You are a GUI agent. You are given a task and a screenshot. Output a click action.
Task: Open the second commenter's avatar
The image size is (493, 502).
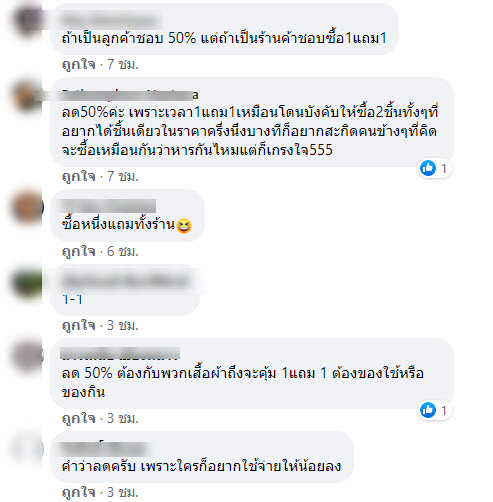tap(28, 96)
